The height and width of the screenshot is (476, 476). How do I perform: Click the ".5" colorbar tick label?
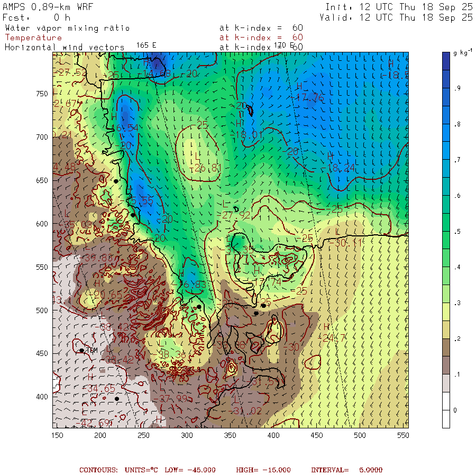(x=457, y=231)
